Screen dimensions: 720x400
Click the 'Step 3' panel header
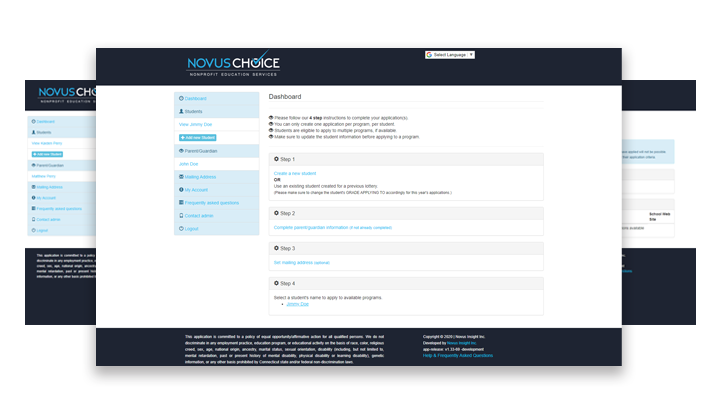click(406, 248)
